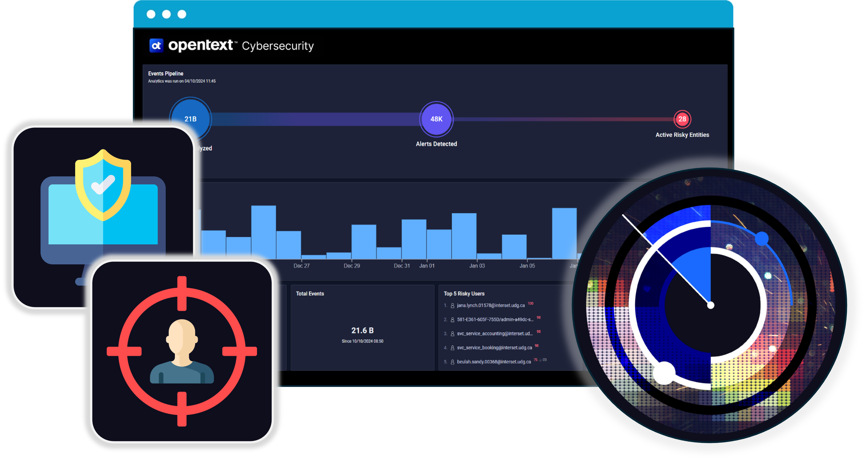Open svc_service_accounting@interset.ud... user

tap(495, 334)
